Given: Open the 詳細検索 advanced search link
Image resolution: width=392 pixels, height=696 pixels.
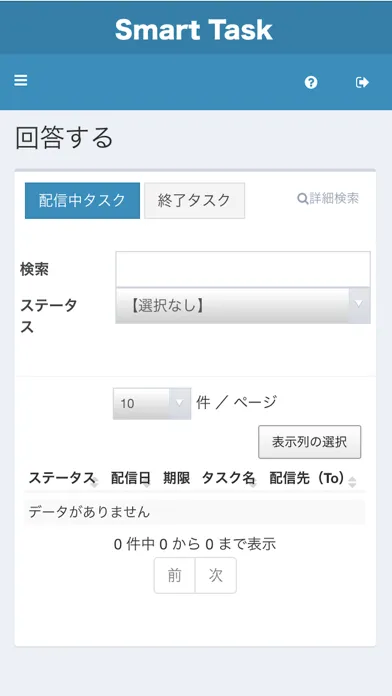Looking at the screenshot, I should point(328,199).
